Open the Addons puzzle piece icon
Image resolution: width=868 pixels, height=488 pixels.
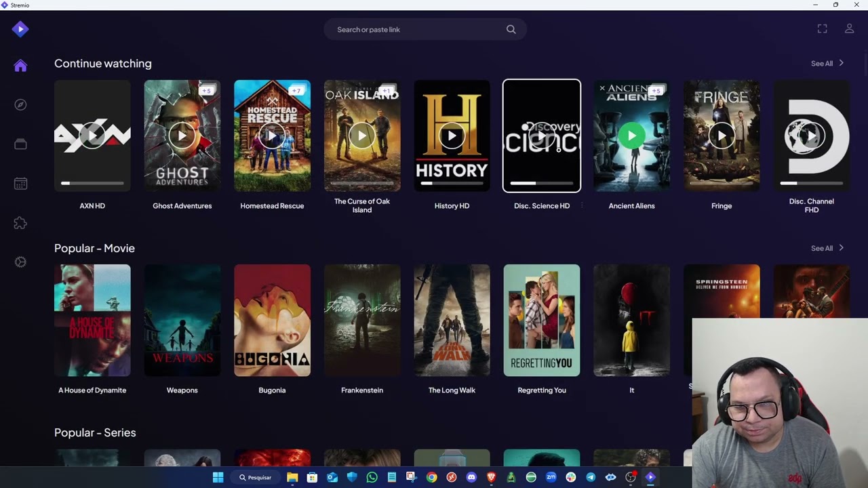tap(20, 223)
